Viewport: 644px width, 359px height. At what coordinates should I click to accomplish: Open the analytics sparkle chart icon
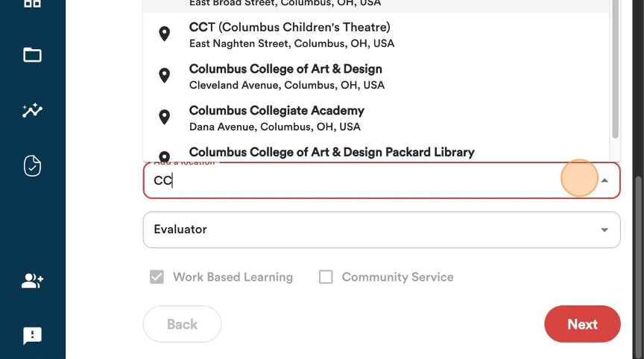(x=33, y=110)
